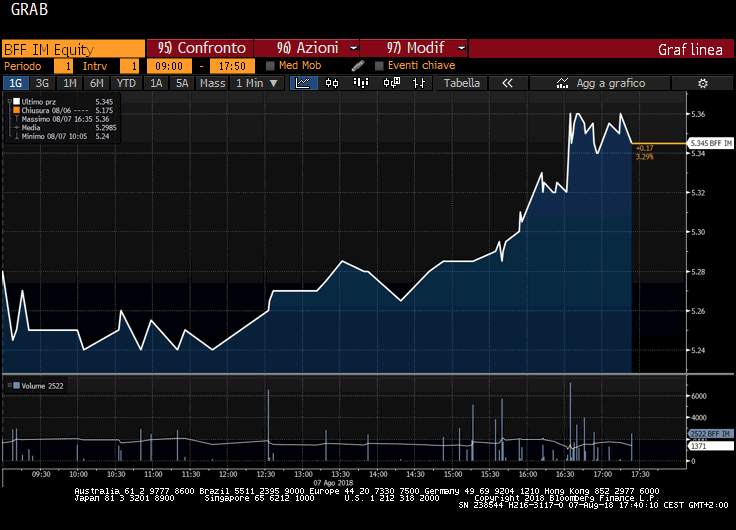The height and width of the screenshot is (530, 736).
Task: Select the YTD period tab
Action: (x=125, y=83)
